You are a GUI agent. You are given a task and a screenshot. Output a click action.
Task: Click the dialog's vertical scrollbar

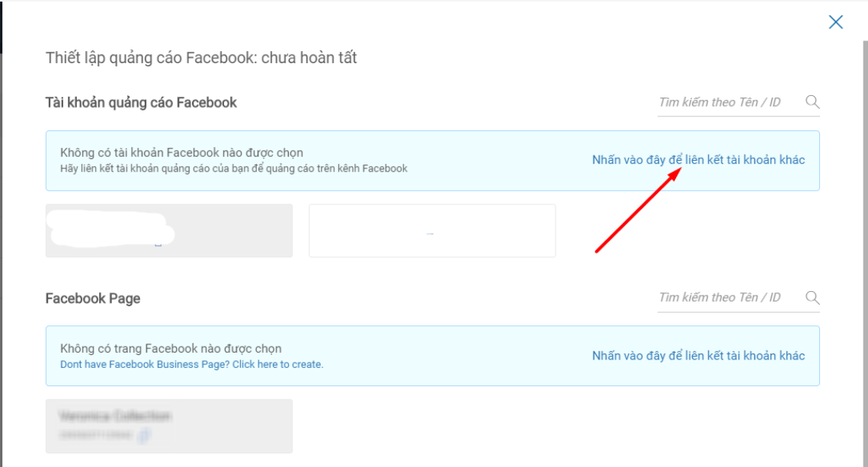865,254
